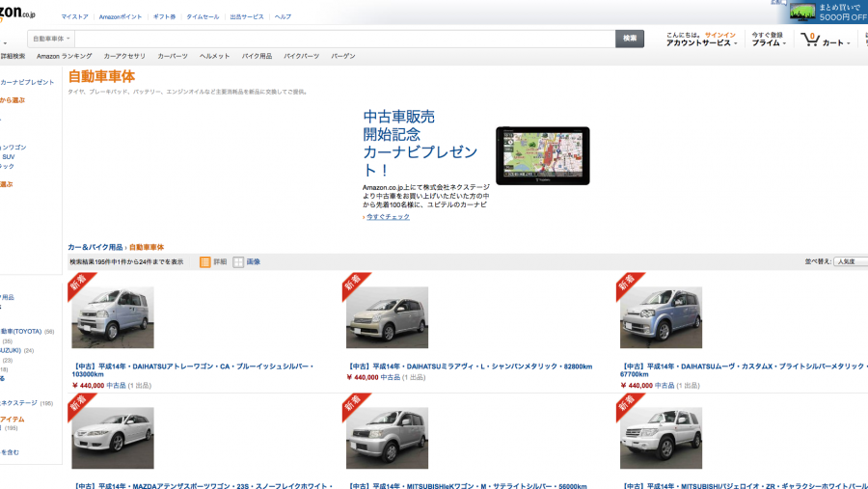Open the 5000円OFF promotional banner
868x489 pixels.
[827, 12]
